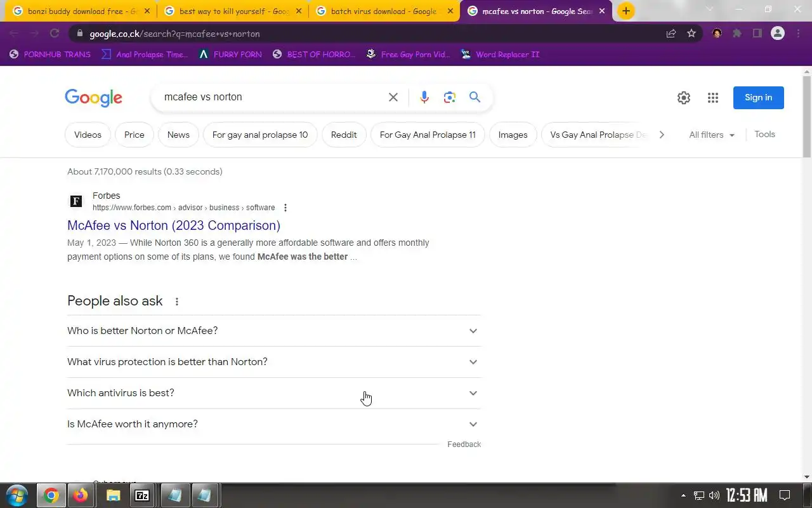Expand "Is McAfee worth it anymore?"
812x508 pixels.
(x=274, y=424)
